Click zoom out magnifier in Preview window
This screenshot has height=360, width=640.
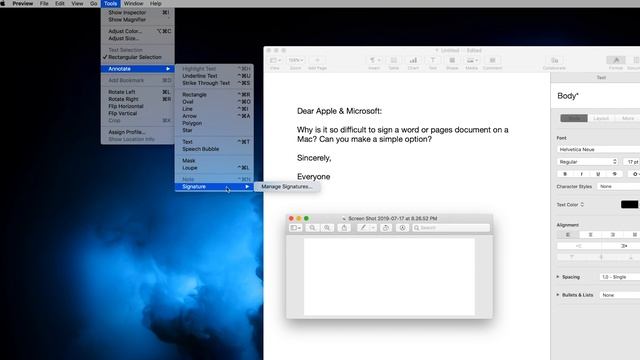312,228
